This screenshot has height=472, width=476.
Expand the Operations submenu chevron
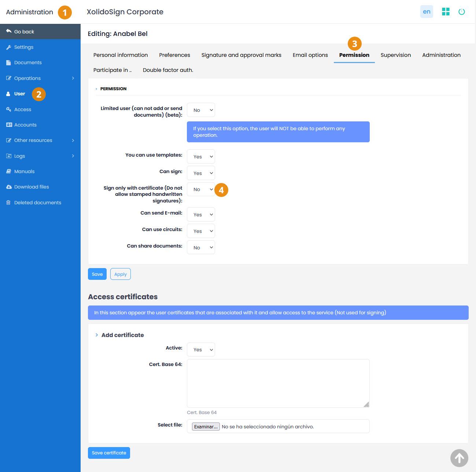[x=73, y=78]
